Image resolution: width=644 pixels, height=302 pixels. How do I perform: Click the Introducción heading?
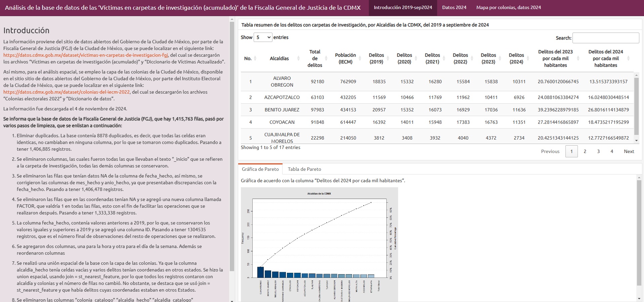26,31
